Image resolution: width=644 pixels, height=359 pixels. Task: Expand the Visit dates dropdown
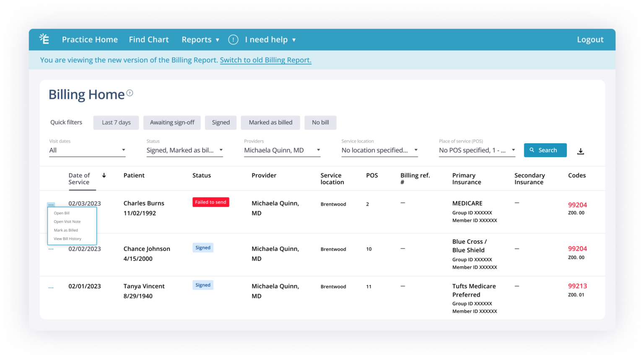tap(87, 150)
